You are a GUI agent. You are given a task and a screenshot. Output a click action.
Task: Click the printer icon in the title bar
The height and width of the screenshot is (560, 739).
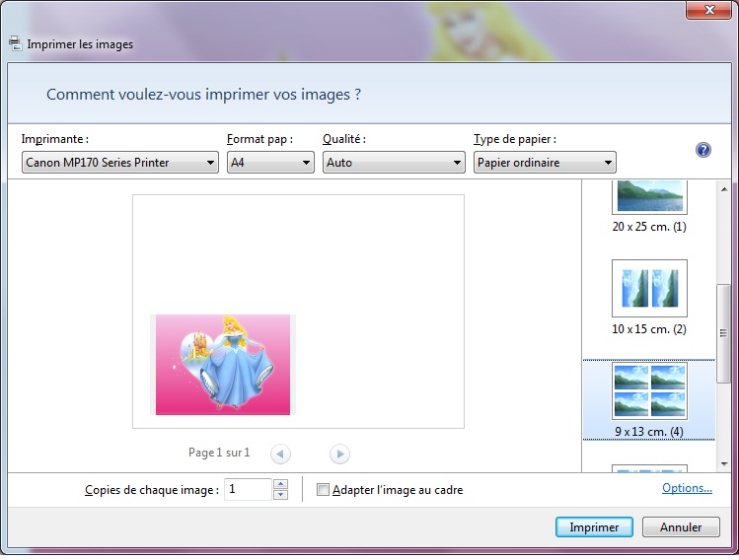click(x=15, y=43)
